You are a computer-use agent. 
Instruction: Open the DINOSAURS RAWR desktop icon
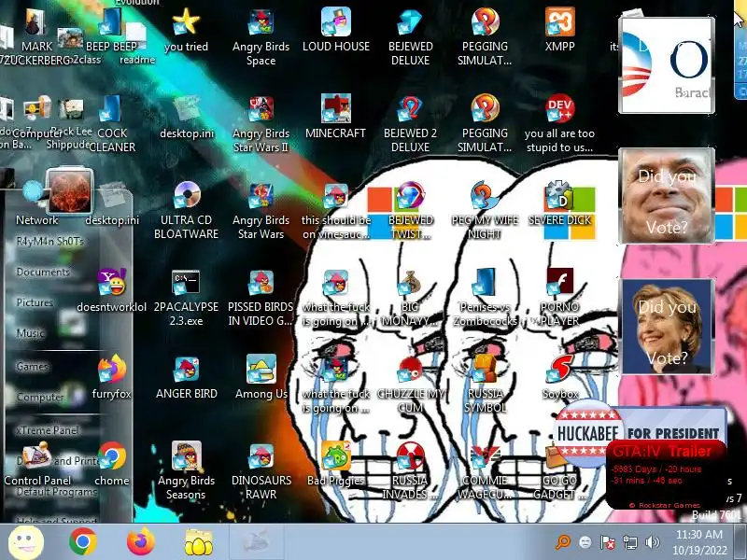261,456
